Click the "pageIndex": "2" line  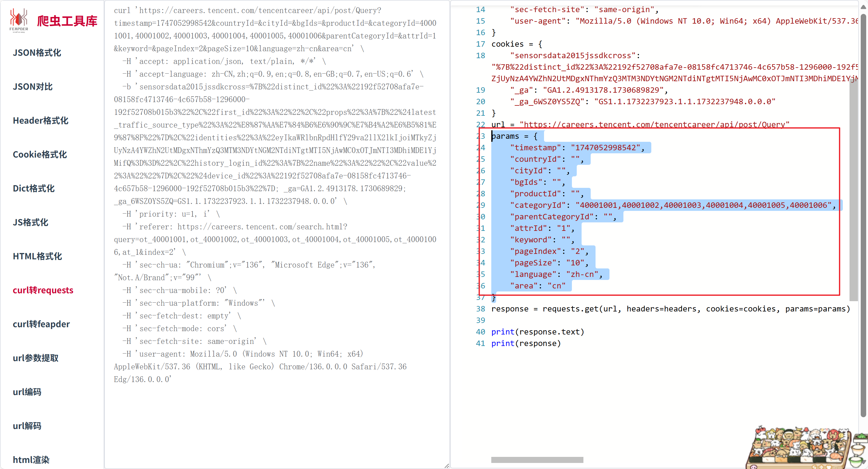[x=549, y=251]
